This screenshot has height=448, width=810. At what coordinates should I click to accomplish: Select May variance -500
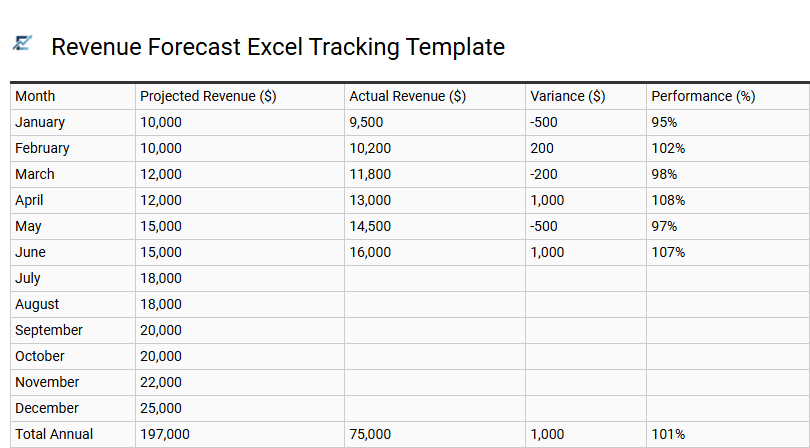(544, 226)
